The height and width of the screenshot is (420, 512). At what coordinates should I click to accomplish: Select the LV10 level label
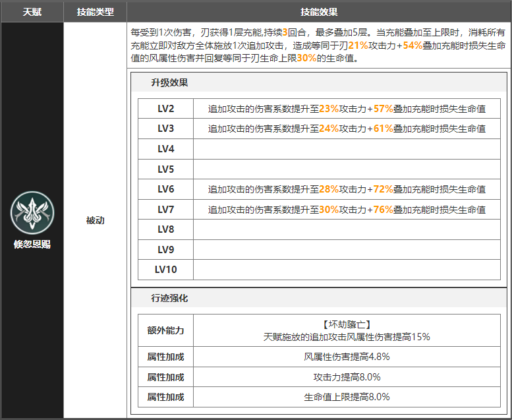[x=165, y=270]
